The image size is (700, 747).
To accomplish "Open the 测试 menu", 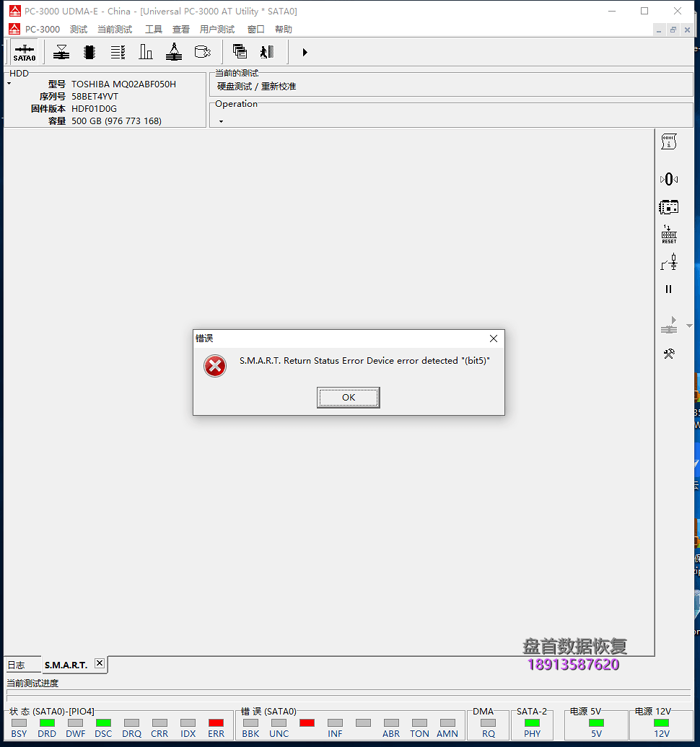I will point(79,30).
